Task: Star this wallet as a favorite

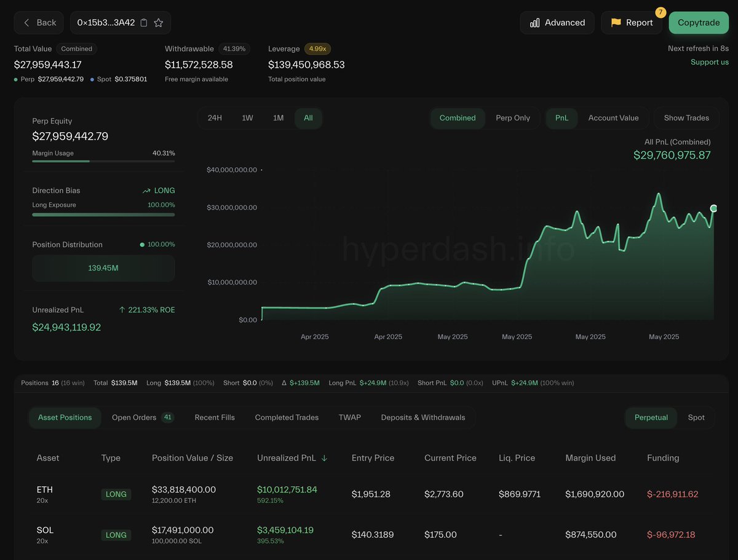Action: click(x=159, y=23)
